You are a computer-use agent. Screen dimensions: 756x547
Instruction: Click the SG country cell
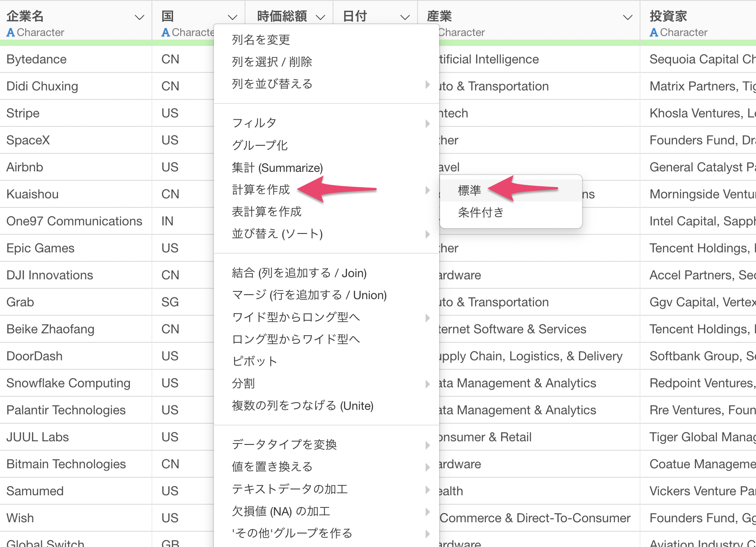[183, 302]
